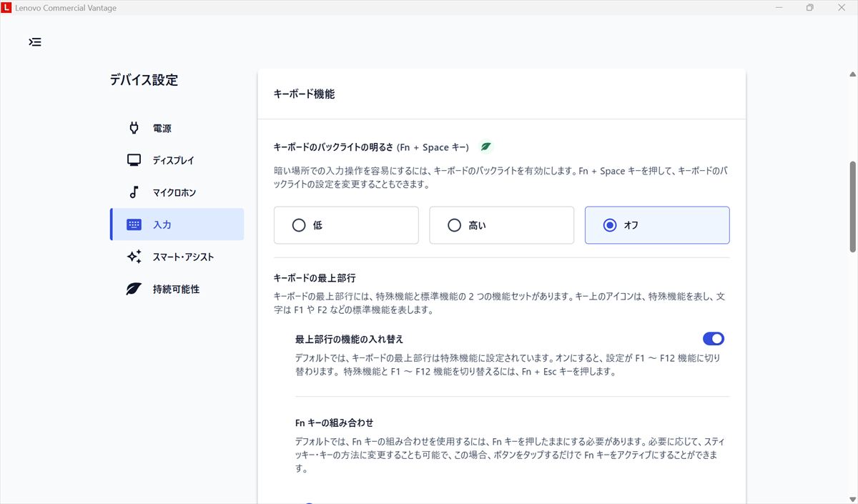
Task: Click the sparkle icon for スマート・アシスト
Action: tap(134, 257)
